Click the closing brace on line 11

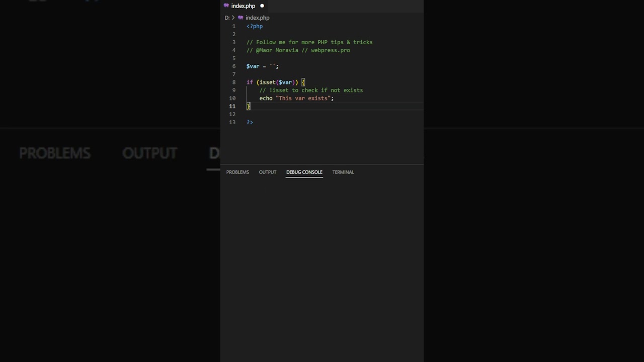tap(248, 106)
